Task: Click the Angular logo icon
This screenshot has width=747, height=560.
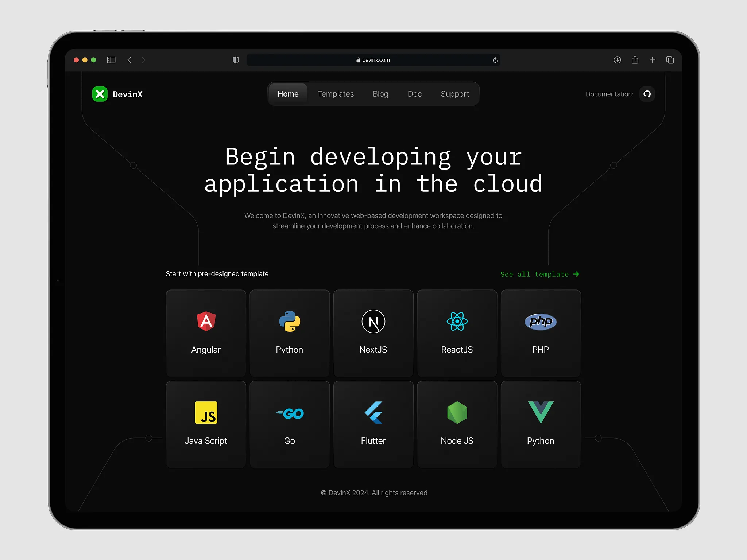Action: [x=206, y=321]
